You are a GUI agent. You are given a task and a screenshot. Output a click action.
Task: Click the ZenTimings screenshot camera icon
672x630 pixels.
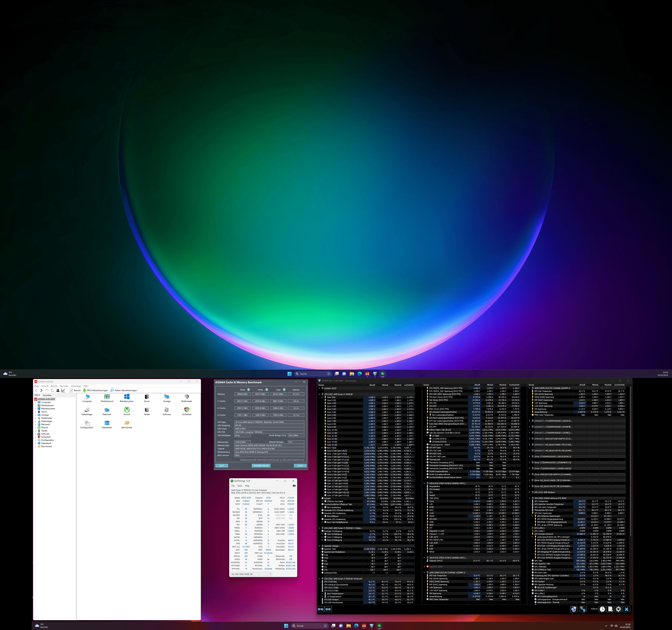coord(294,486)
